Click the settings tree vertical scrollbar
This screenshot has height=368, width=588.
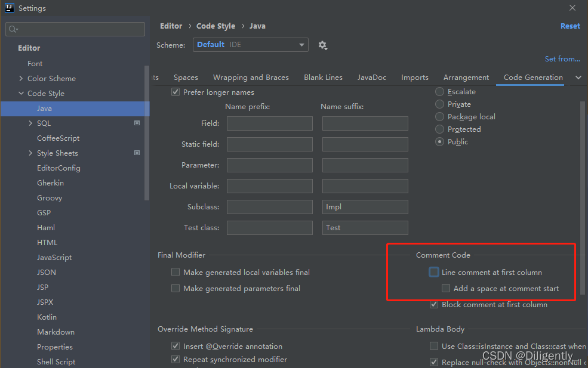[x=147, y=133]
